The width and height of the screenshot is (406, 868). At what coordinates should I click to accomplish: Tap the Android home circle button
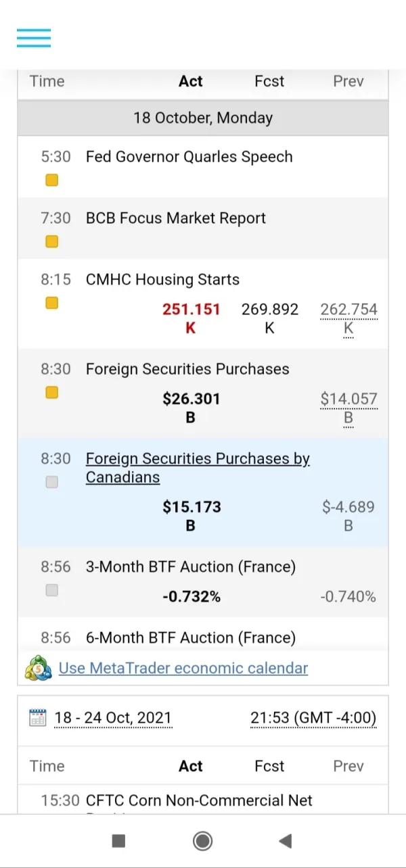click(202, 840)
